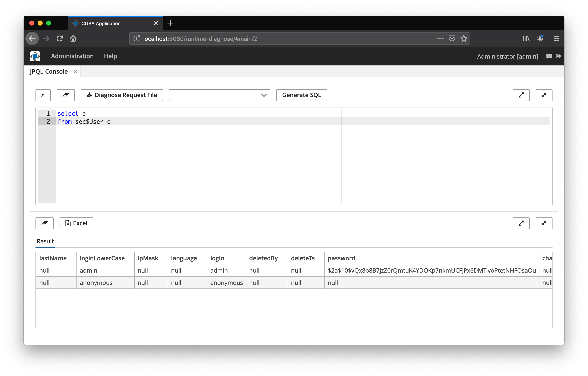Expand the query editor panel
Viewport: 588px width, 376px height.
click(521, 95)
